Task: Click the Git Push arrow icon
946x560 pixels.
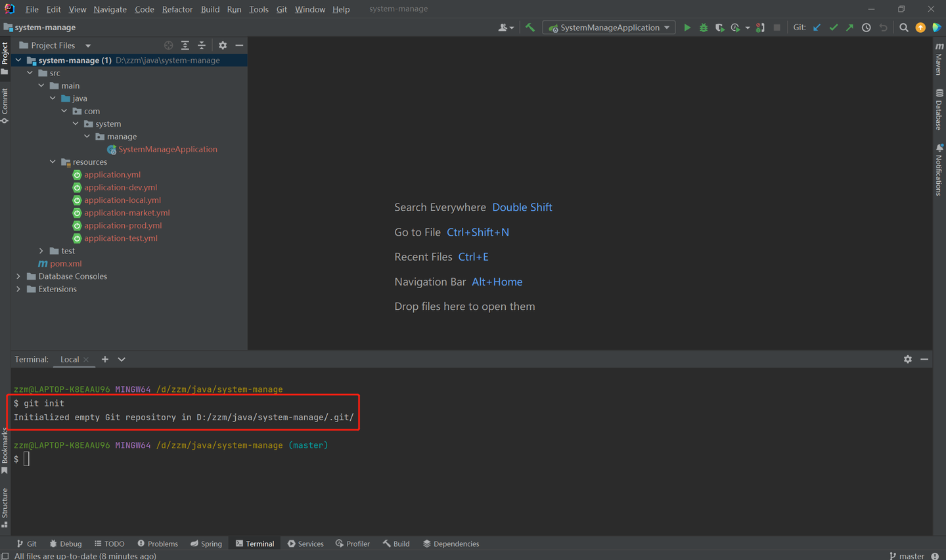Action: pyautogui.click(x=849, y=28)
